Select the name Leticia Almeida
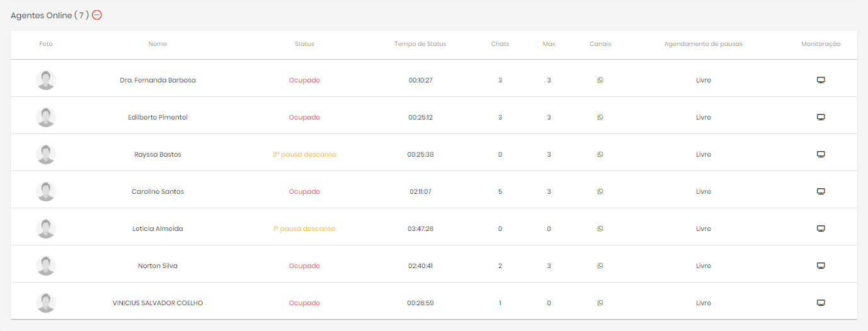868x331 pixels. tap(157, 228)
